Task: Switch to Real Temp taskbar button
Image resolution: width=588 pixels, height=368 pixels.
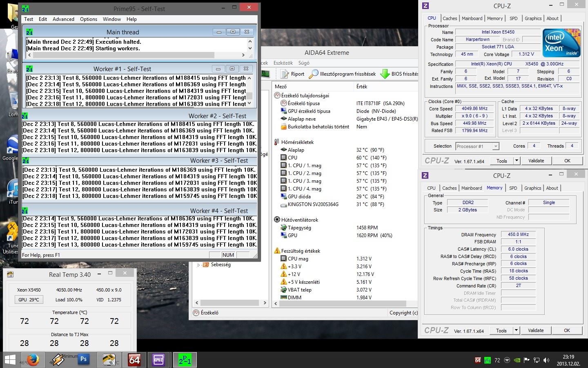Action: pos(109,360)
